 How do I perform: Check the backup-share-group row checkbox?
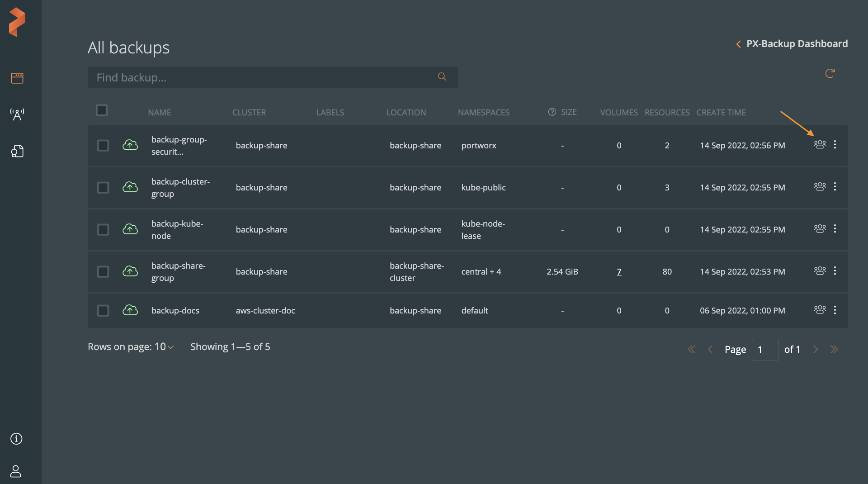103,272
